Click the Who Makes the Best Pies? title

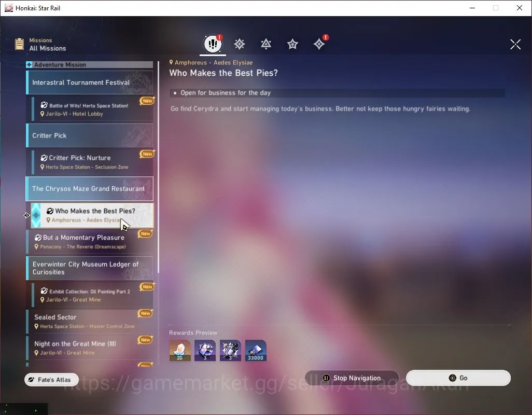coord(223,73)
